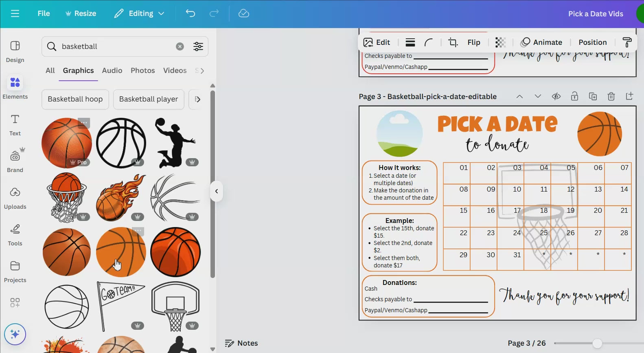
Task: Switch to the Photos tab
Action: (142, 71)
